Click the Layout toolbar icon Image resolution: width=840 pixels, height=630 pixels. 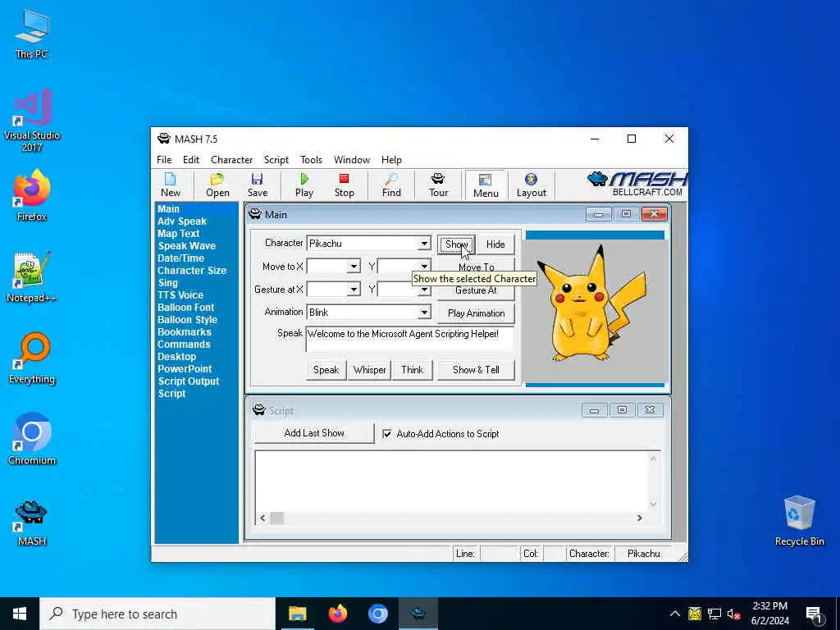coord(531,185)
